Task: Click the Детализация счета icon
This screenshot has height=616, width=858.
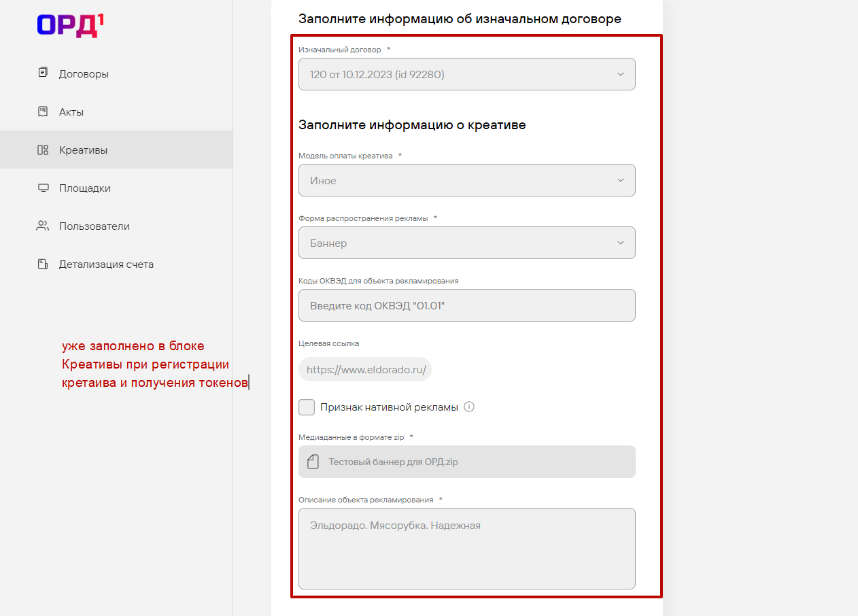Action: pyautogui.click(x=43, y=264)
